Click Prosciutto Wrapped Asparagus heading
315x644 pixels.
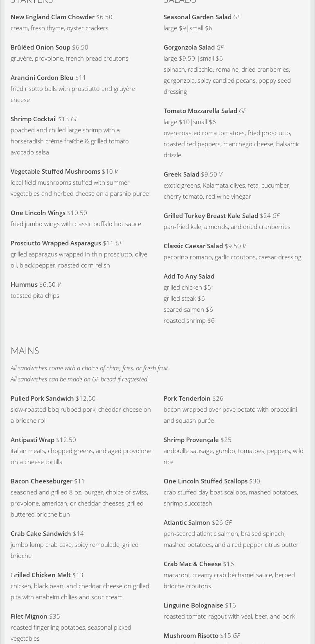point(56,243)
